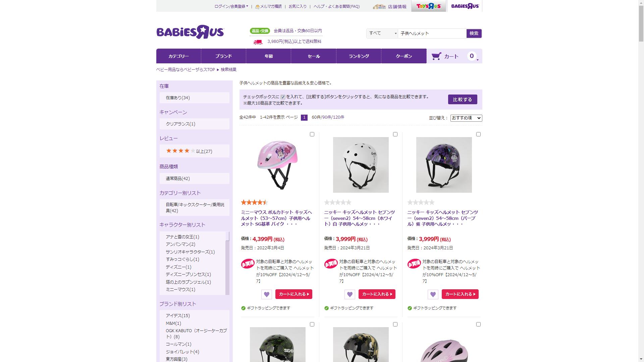The height and width of the screenshot is (362, 644).
Task: Switch to Toys R Us site logo
Action: (x=429, y=6)
